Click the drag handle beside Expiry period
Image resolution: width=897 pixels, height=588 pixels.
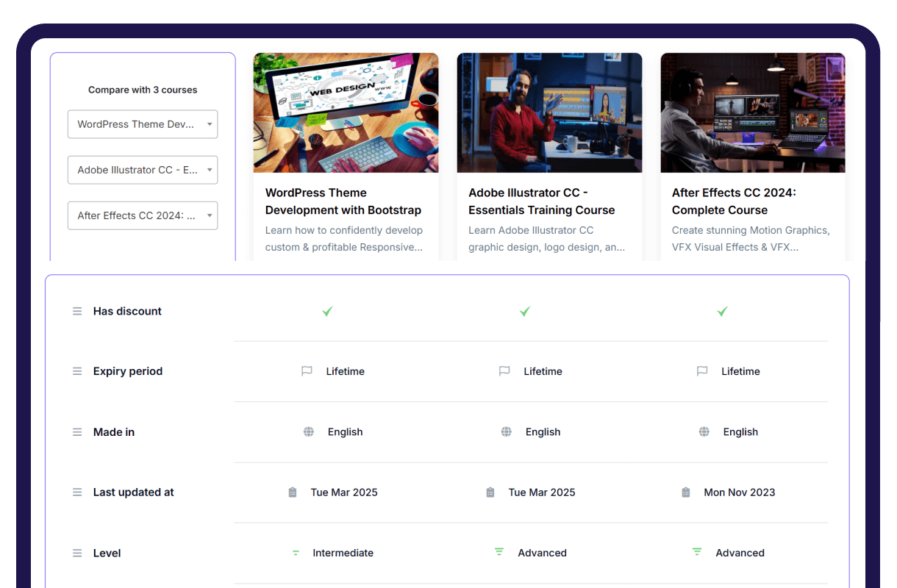click(x=77, y=372)
